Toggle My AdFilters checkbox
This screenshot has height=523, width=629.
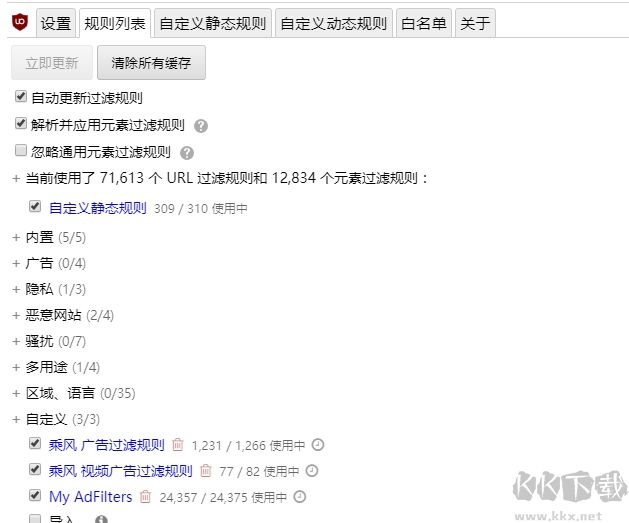click(x=35, y=496)
